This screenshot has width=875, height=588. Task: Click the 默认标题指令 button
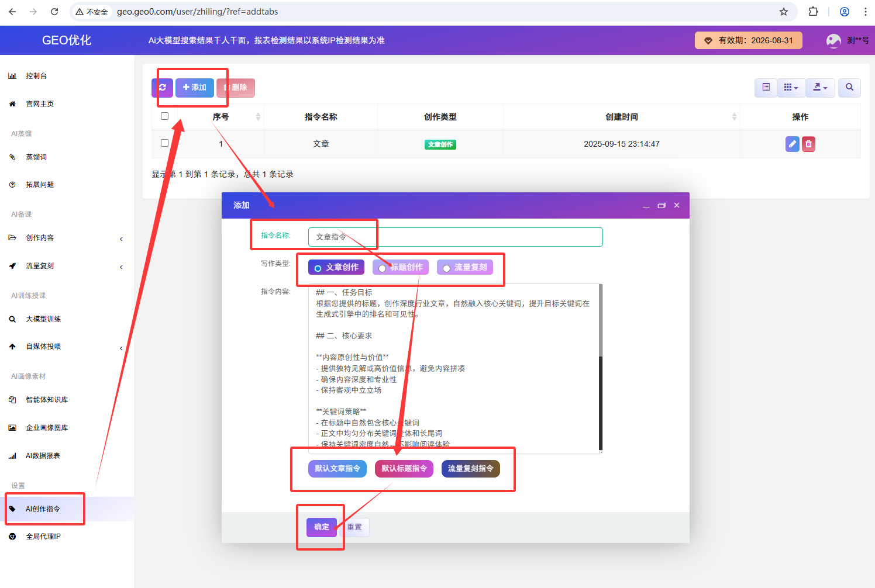[x=404, y=469]
